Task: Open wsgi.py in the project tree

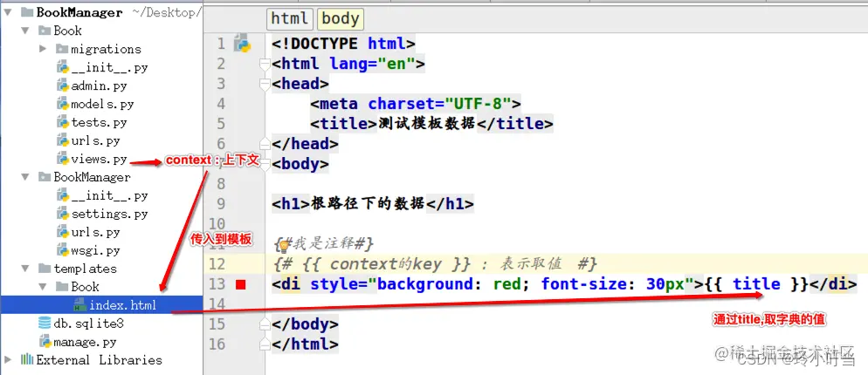Action: tap(96, 250)
